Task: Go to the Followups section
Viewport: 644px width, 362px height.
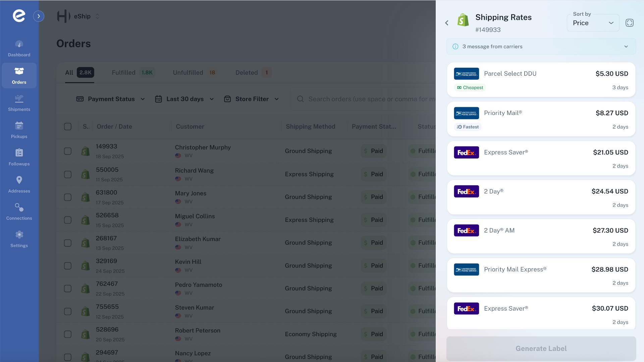Action: [x=19, y=157]
